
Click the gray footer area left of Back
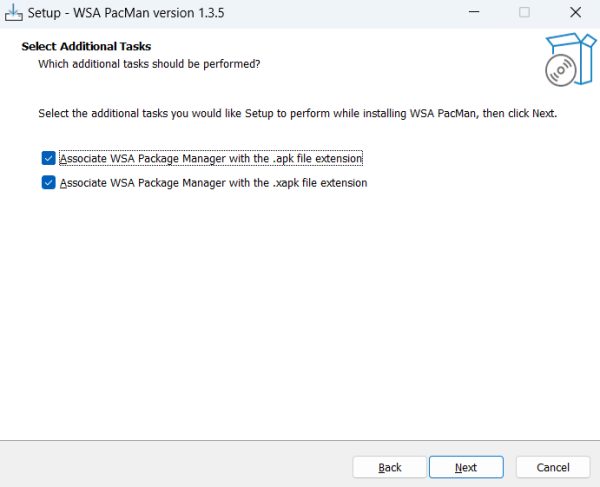point(170,465)
